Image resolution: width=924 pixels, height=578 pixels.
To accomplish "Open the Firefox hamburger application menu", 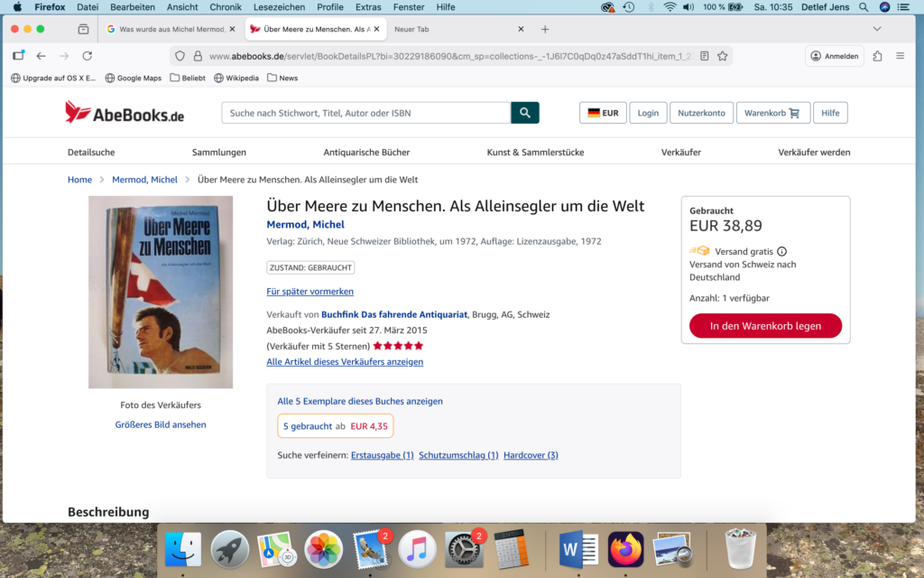I will (x=900, y=56).
